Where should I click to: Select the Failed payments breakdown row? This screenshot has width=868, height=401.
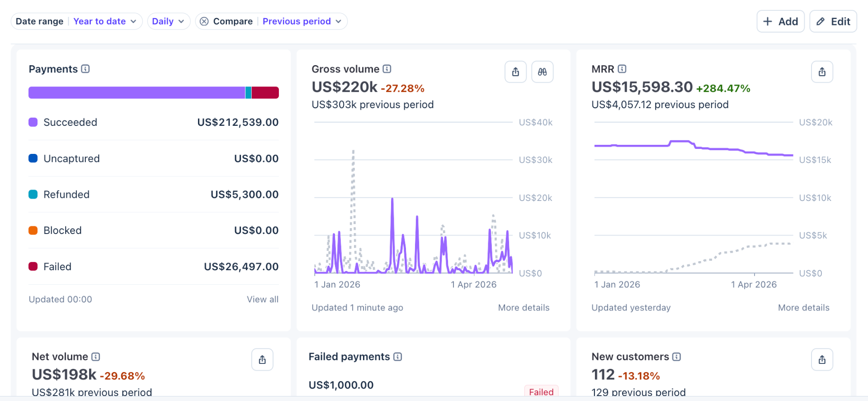coord(154,267)
